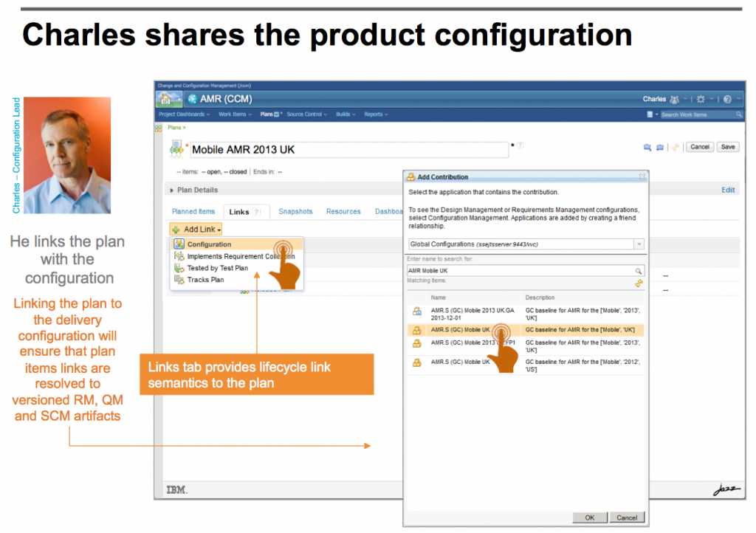Screen dimensions: 756x533
Task: Select the description GC baseline for ['Mobile', 'UK']
Action: click(x=580, y=330)
